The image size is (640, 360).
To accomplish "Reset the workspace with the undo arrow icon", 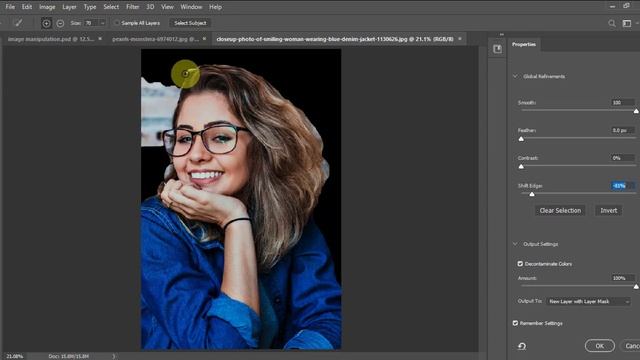I will coord(522,346).
